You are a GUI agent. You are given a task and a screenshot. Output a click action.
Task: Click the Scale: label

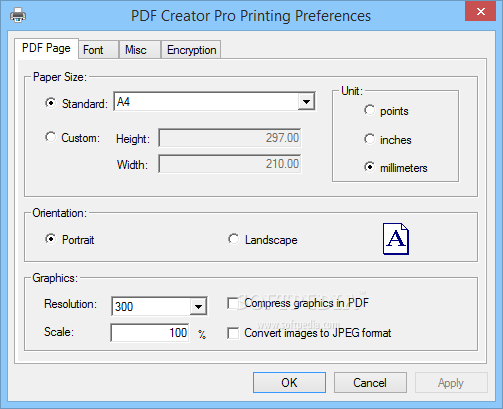click(x=59, y=332)
